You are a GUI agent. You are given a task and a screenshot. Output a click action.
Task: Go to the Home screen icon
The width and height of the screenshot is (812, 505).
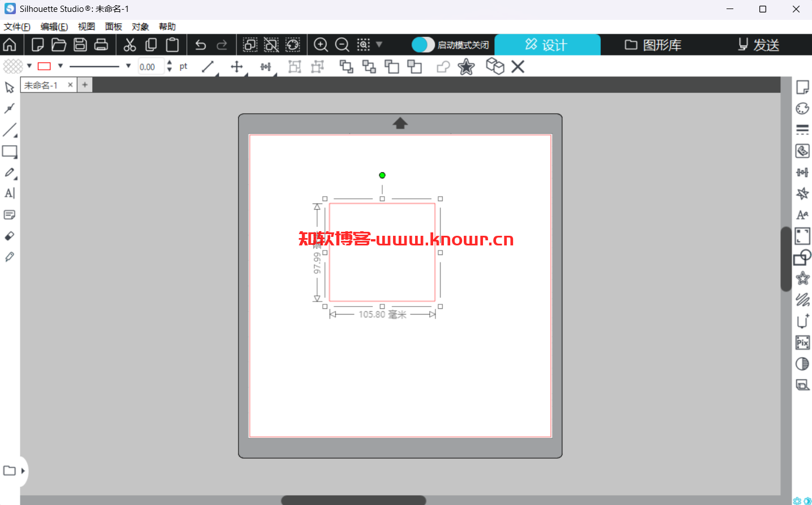(x=10, y=45)
